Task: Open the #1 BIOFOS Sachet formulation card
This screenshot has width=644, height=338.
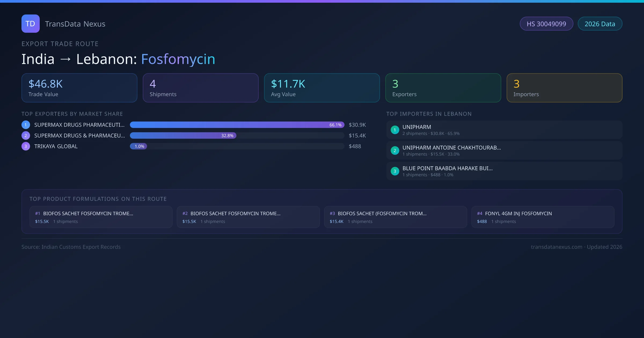Action: pyautogui.click(x=101, y=217)
